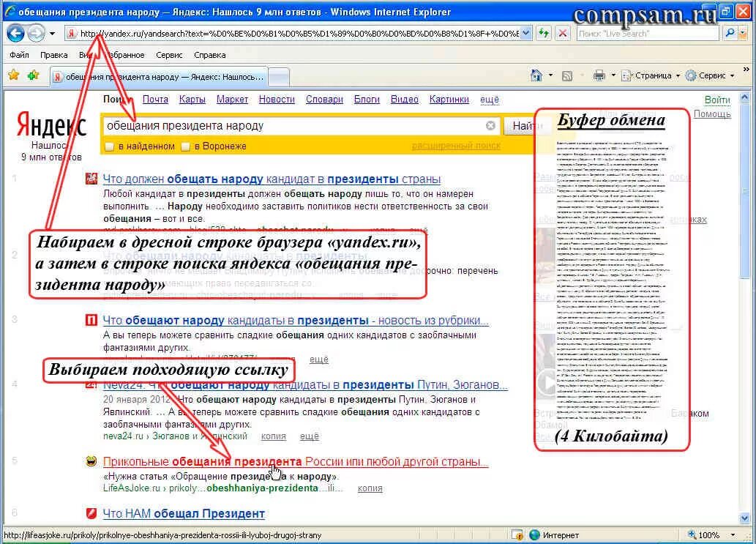Open the Сервис menu in menu bar
This screenshot has width=756, height=544.
tap(169, 55)
